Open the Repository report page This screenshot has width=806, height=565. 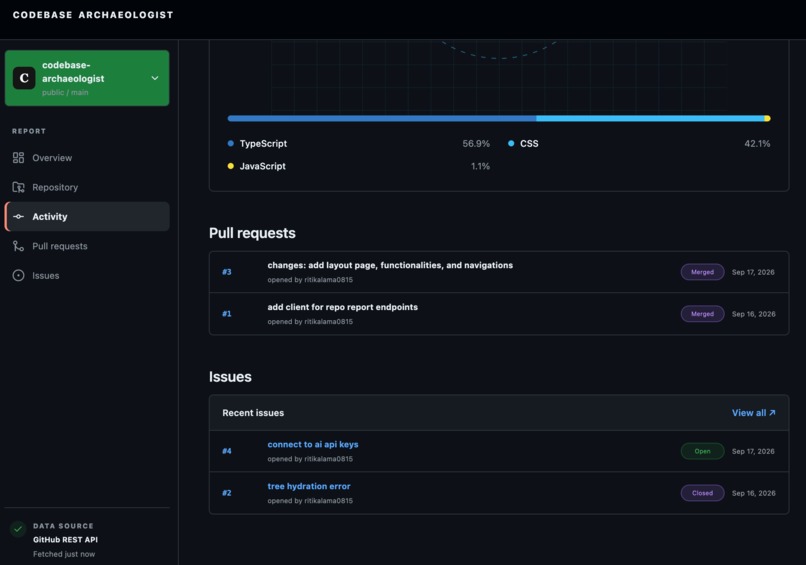click(87, 187)
